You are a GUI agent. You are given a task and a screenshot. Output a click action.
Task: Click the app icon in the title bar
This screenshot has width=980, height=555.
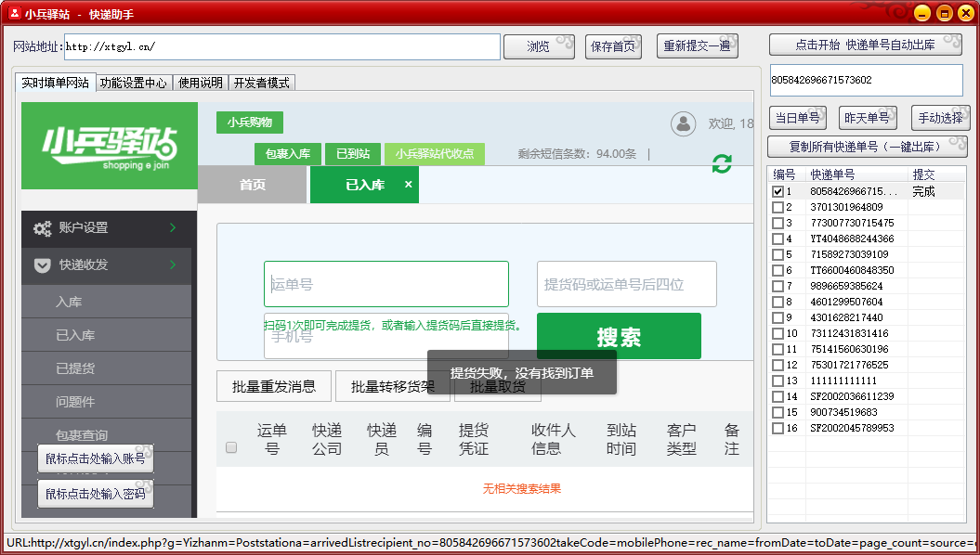click(14, 13)
